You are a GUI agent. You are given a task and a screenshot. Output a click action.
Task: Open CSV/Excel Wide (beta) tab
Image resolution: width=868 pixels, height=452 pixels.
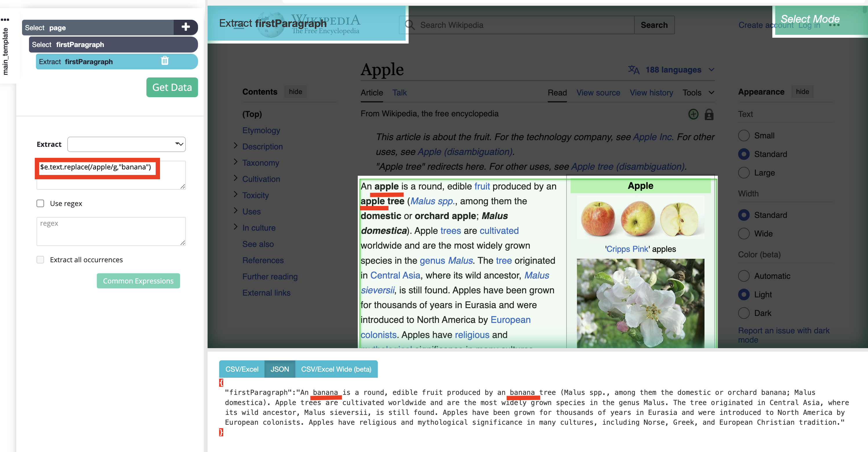pyautogui.click(x=336, y=369)
